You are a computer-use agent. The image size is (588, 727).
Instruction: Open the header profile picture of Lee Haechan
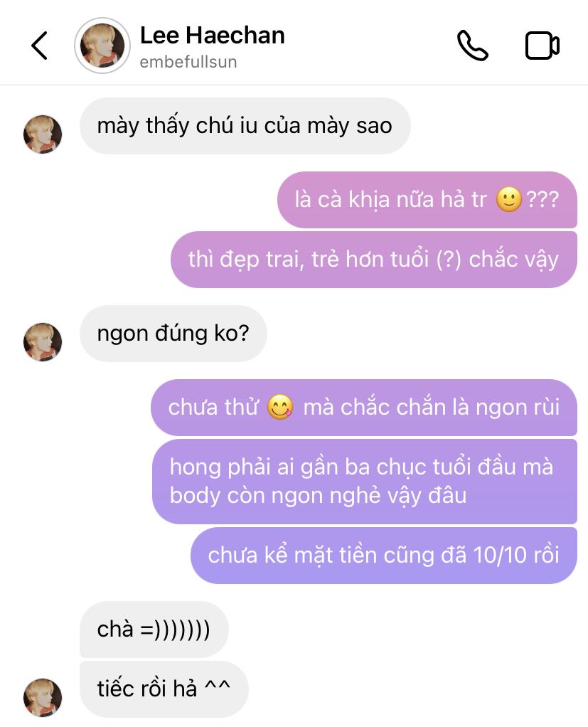[102, 46]
